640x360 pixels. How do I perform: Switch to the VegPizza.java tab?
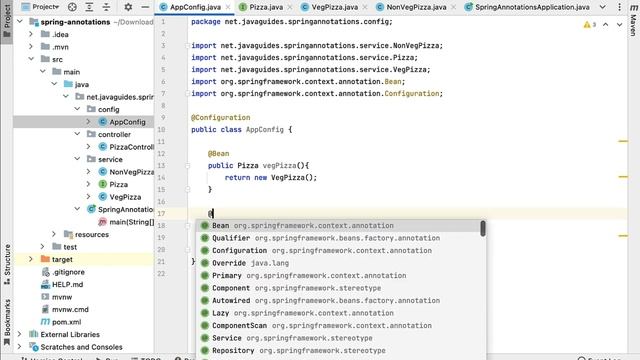(x=330, y=7)
